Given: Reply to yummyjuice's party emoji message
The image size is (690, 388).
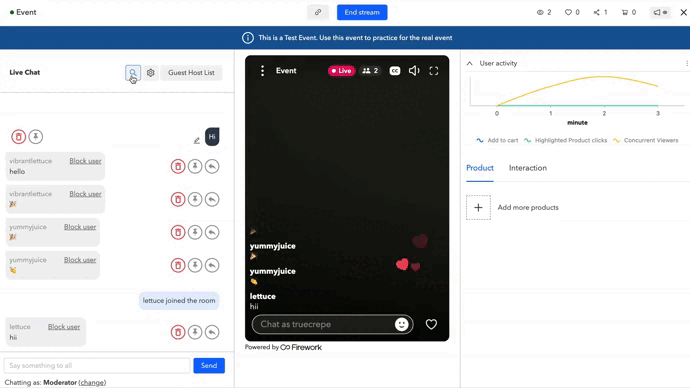Looking at the screenshot, I should click(x=212, y=232).
